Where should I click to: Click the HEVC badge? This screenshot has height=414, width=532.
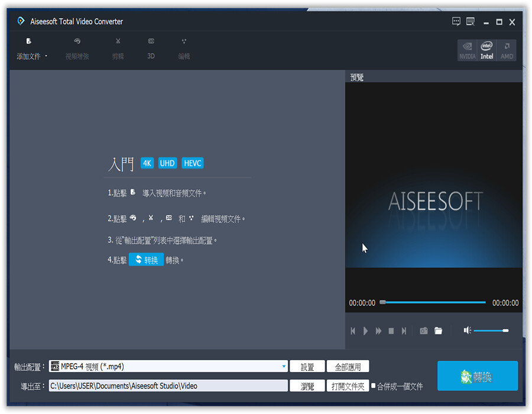coord(192,163)
